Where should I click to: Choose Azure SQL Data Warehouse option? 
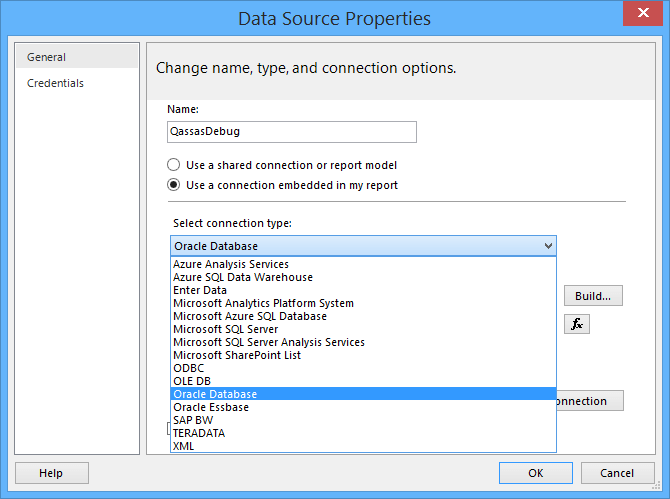click(364, 277)
